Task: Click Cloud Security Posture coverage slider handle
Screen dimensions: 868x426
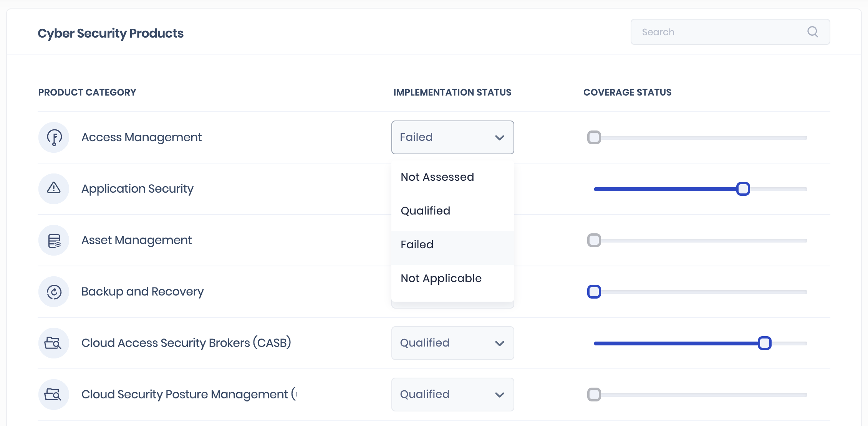Action: [x=594, y=395]
